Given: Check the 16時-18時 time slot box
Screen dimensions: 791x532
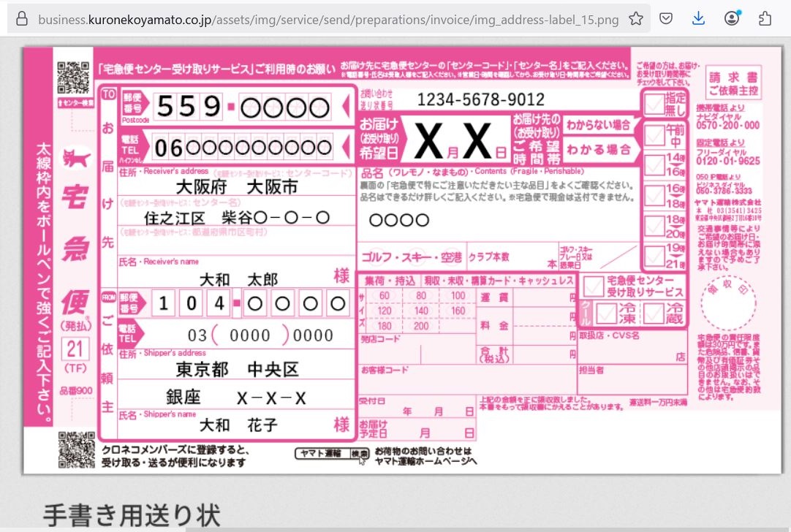Looking at the screenshot, I should [x=654, y=196].
